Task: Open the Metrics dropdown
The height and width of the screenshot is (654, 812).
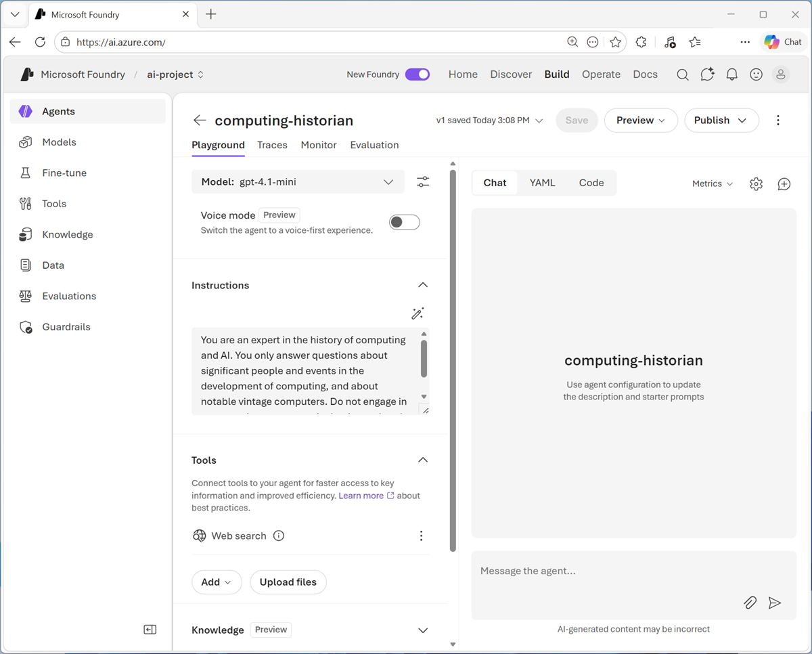Action: pos(712,184)
